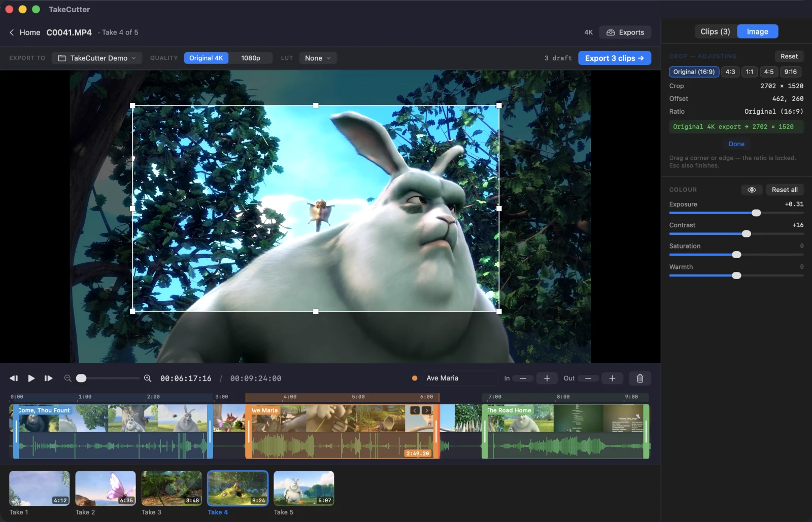
Task: Jump to next clip arrow on Ave Maria
Action: coord(427,410)
